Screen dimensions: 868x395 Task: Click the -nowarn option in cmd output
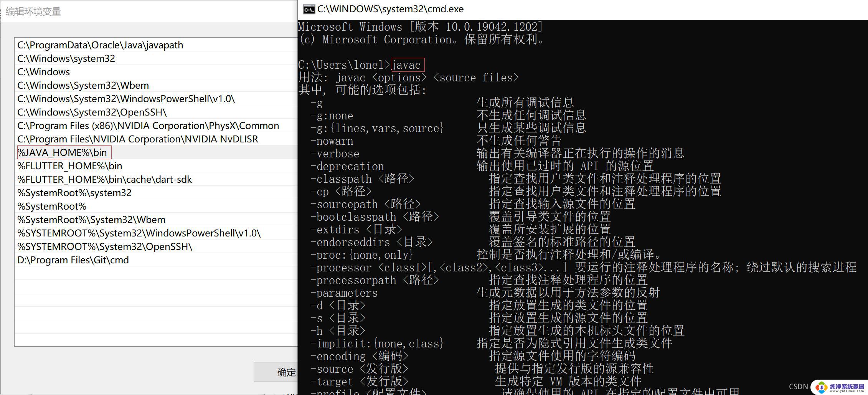pos(332,141)
